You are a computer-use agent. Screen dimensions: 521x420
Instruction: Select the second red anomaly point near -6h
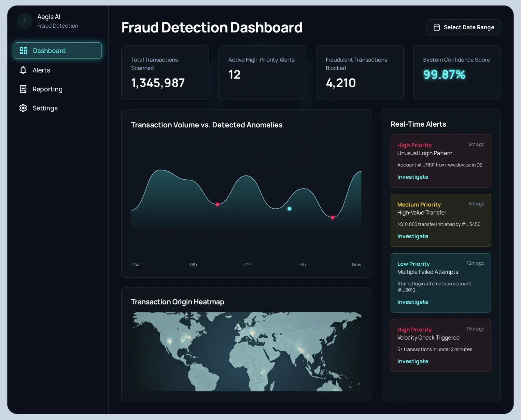point(332,217)
